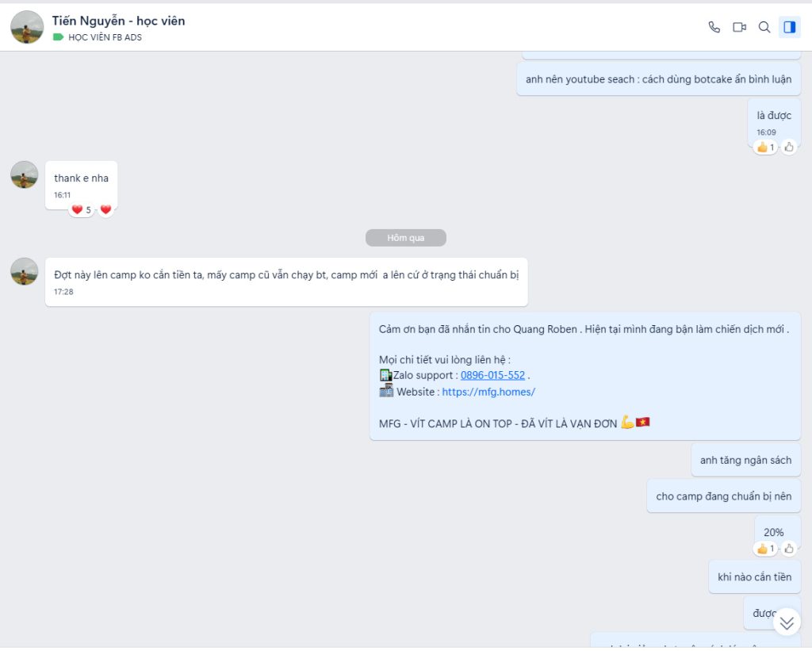
Task: Click sender avatar beside 'thank e nha'
Action: point(25,174)
